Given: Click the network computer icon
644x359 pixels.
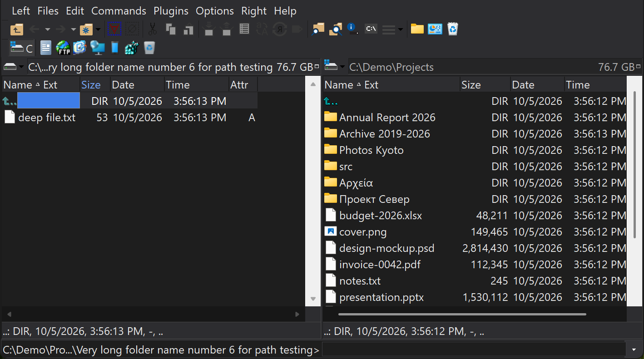Looking at the screenshot, I should [97, 47].
